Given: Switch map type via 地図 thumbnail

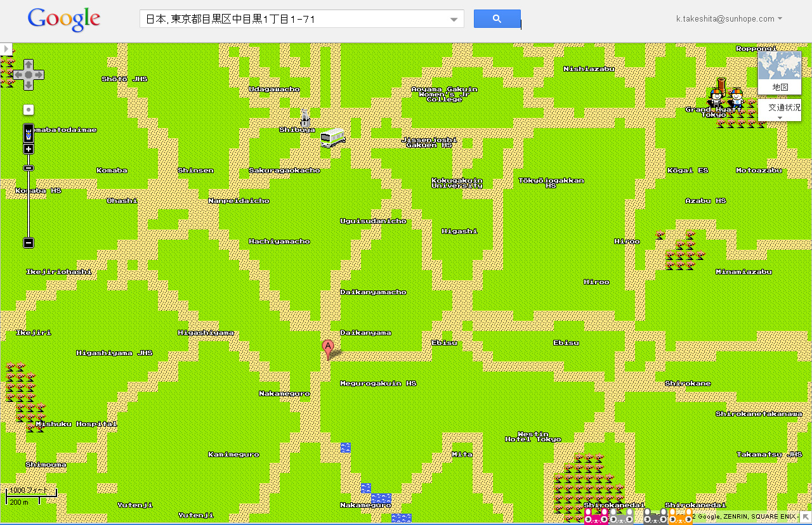Looking at the screenshot, I should (780, 73).
